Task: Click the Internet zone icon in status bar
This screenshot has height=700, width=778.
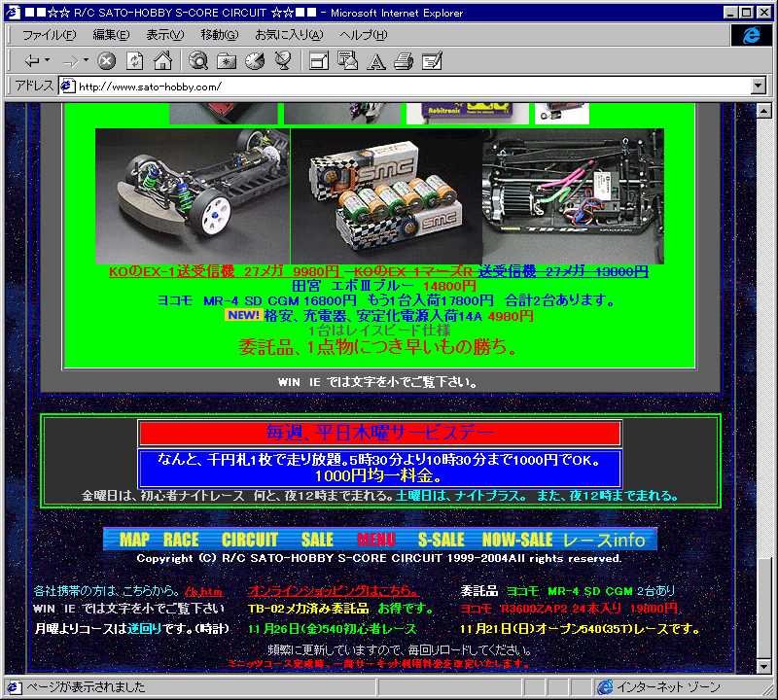Action: click(x=605, y=687)
